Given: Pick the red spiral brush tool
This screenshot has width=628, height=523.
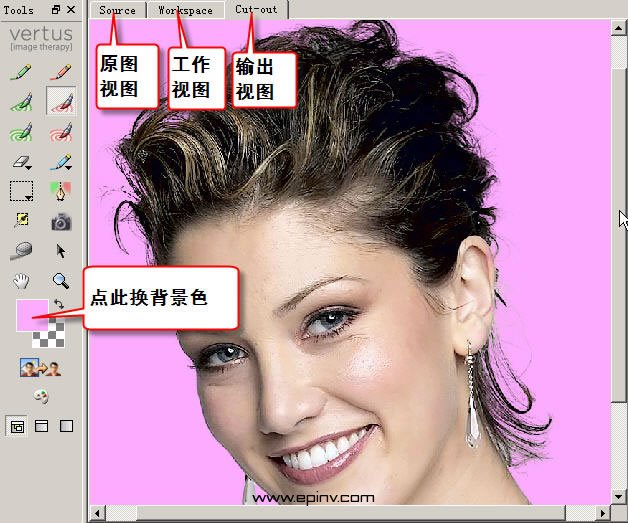Looking at the screenshot, I should (61, 131).
